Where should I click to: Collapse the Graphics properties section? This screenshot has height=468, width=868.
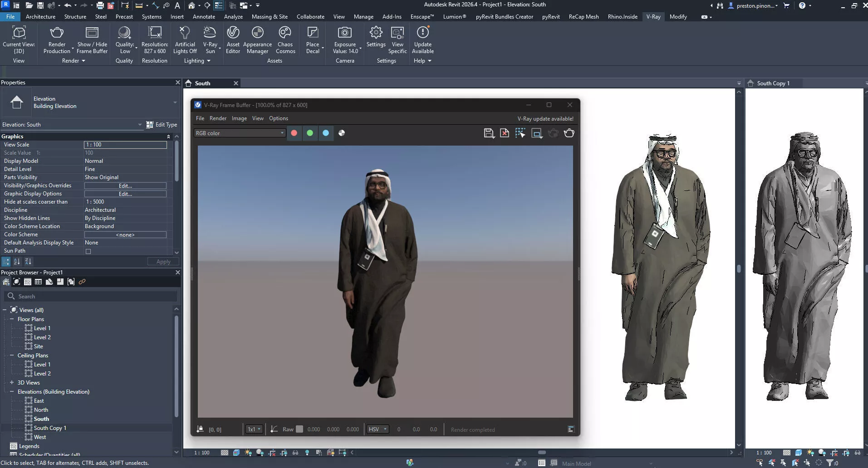click(x=168, y=136)
